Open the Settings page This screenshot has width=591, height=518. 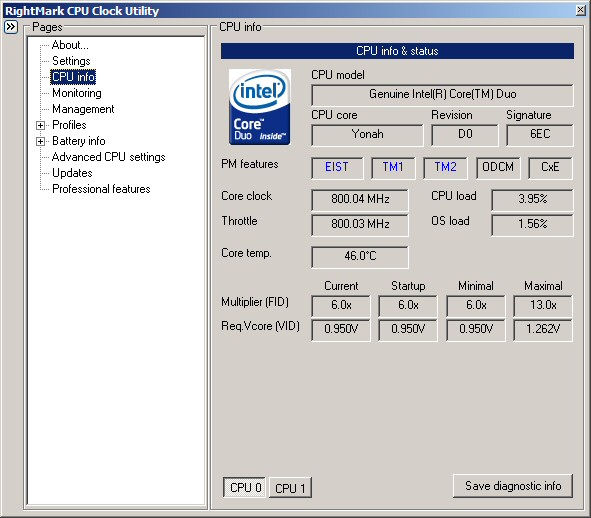[x=71, y=61]
